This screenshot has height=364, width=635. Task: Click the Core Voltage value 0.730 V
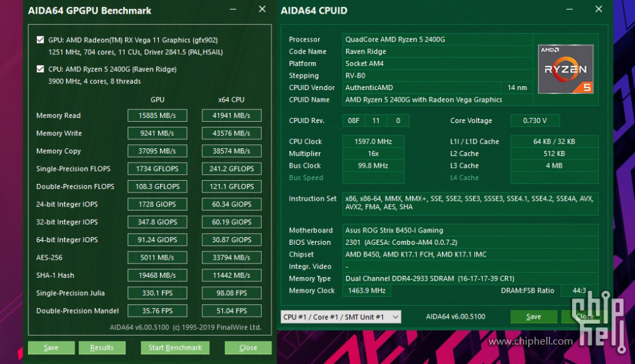coord(535,120)
